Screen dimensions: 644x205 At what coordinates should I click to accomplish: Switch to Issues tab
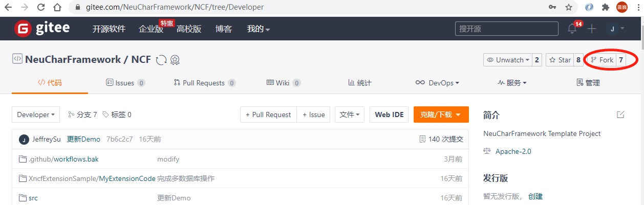click(125, 83)
